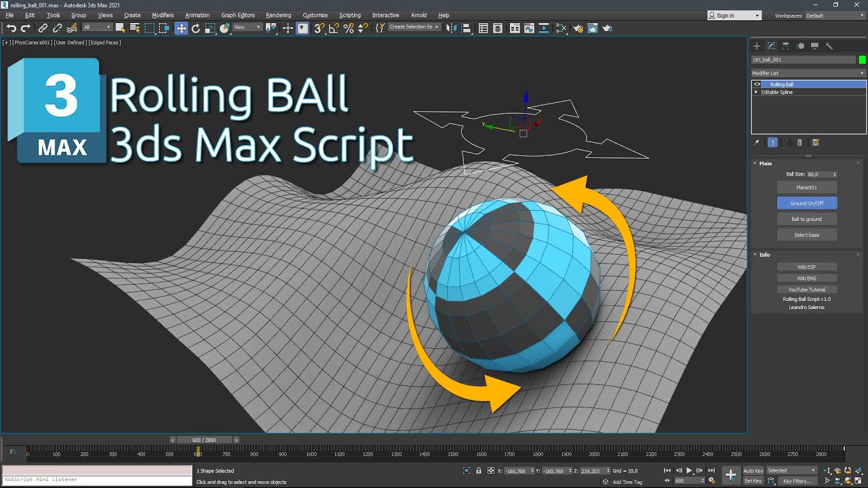Toggle the 3D Snaps button
This screenshot has height=488, width=868.
319,28
